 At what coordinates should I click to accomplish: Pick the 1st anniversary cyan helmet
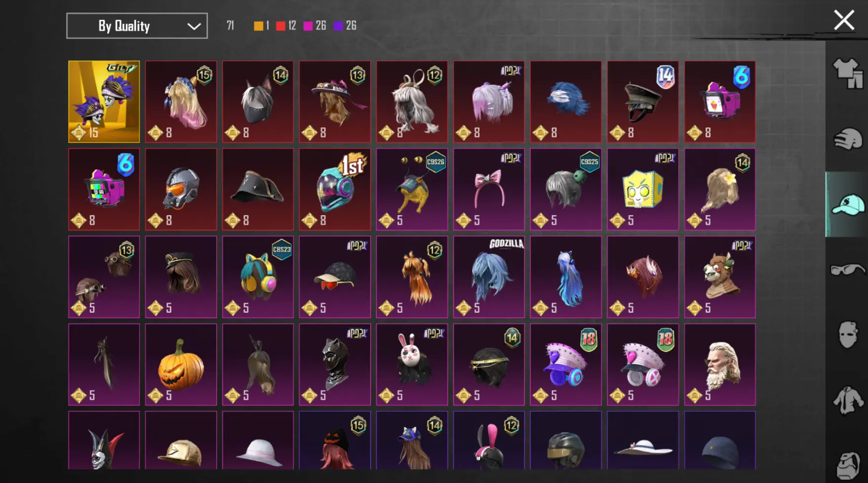click(335, 189)
